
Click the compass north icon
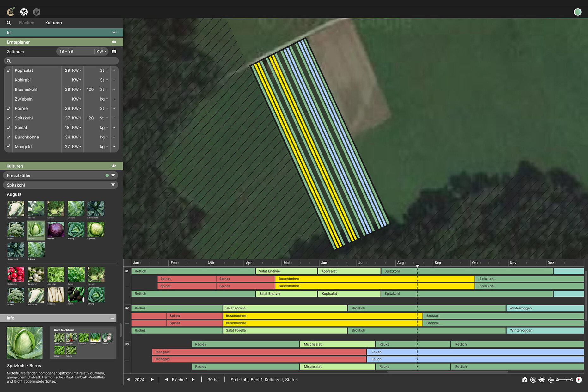coord(579,380)
